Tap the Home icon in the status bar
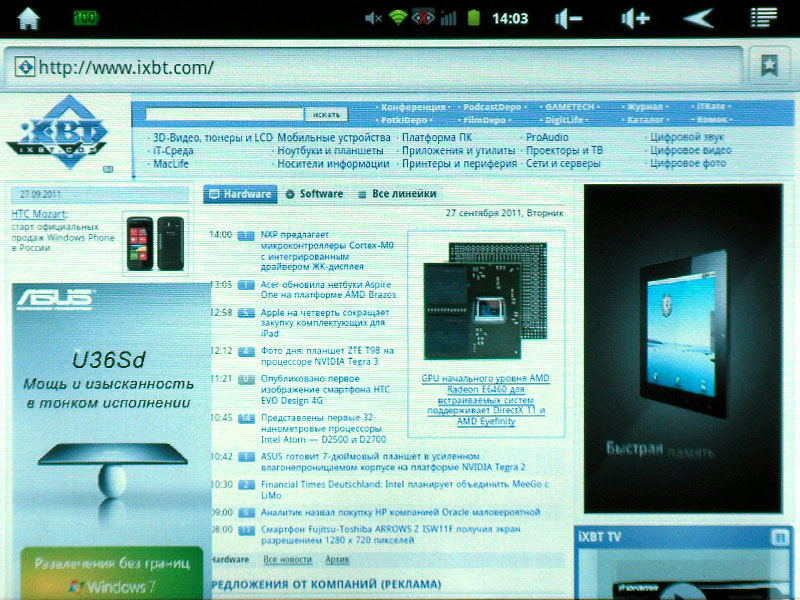Viewport: 800px width, 600px height. coord(29,19)
